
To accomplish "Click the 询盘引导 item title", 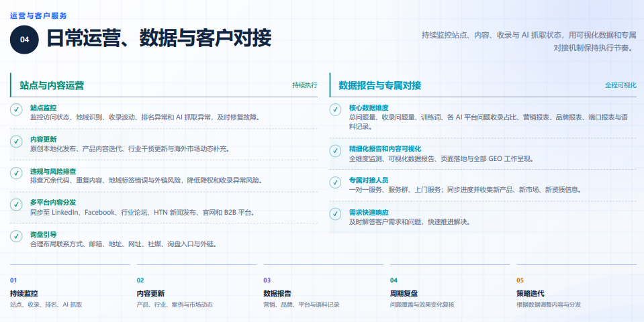I will click(x=44, y=234).
